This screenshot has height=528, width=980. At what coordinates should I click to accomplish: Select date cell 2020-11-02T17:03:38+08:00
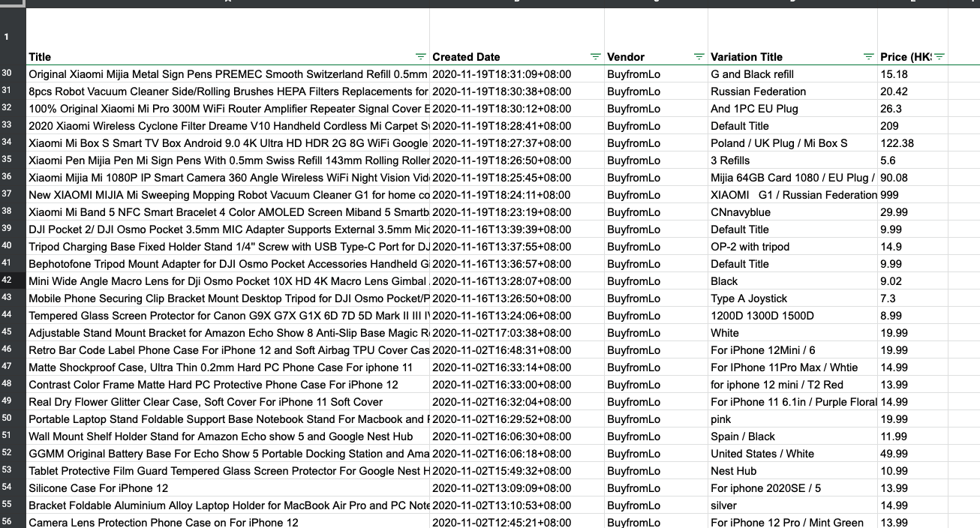click(x=517, y=333)
